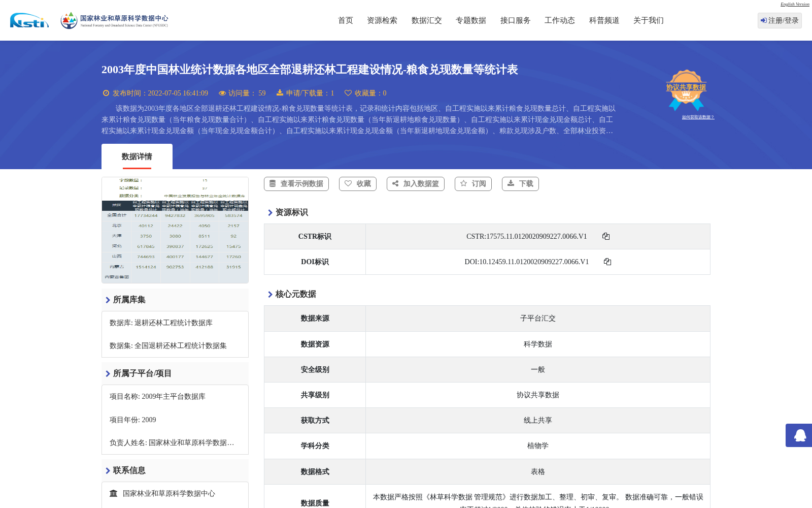Screen dimensions: 812x508
Task: Click the 表格 value cell
Action: [x=538, y=471]
